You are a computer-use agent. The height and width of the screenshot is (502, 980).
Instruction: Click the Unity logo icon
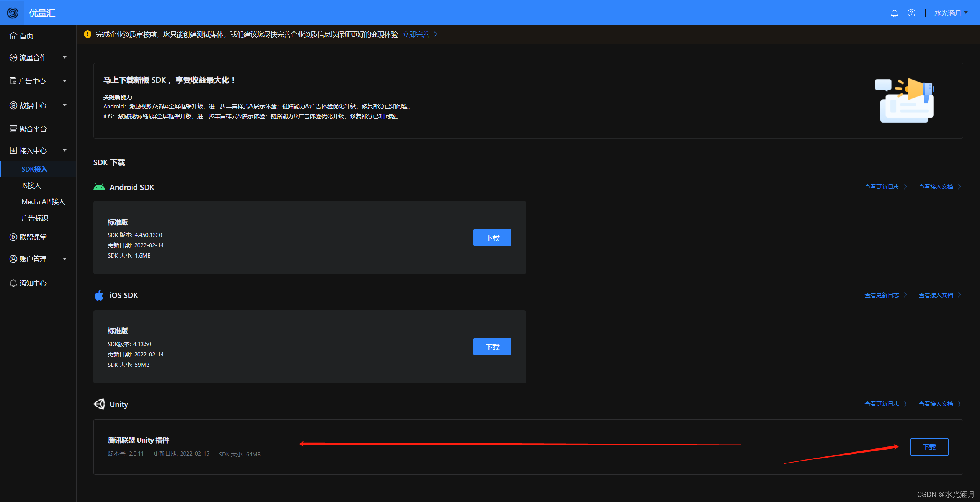click(100, 404)
